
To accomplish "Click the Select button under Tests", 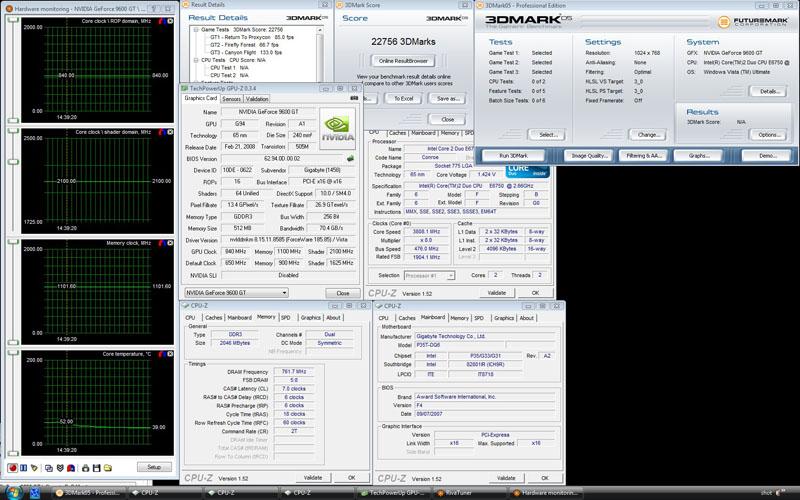I will pos(546,135).
